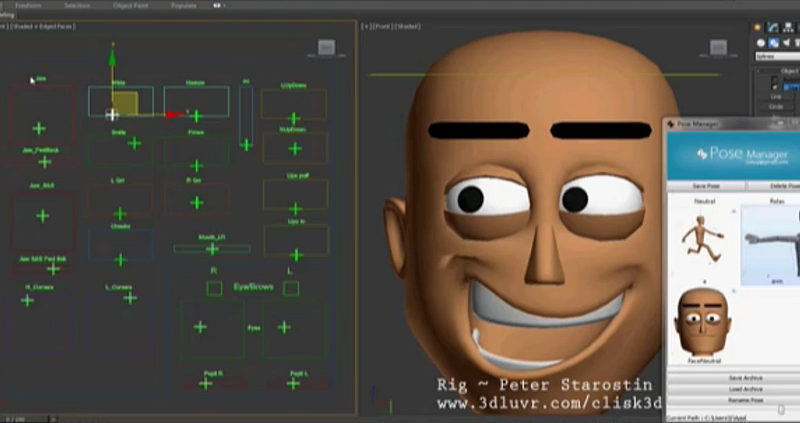The image size is (800, 423).
Task: Grab the yellow move gizmo plane handle
Action: click(x=124, y=102)
